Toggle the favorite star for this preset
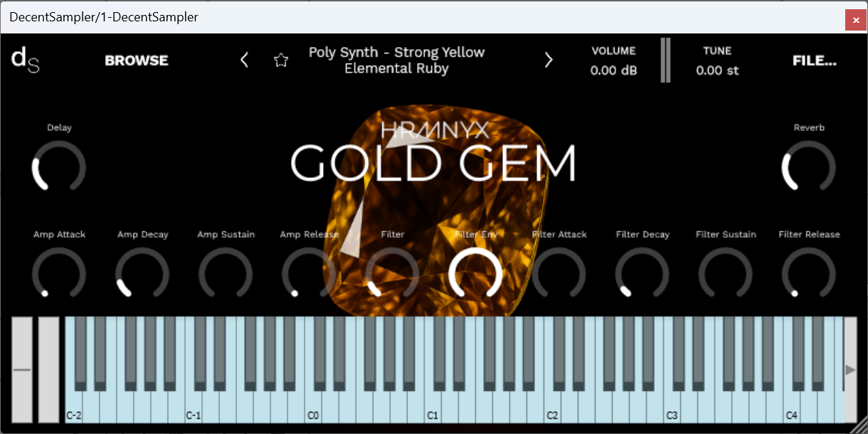868x434 pixels. pyautogui.click(x=281, y=60)
